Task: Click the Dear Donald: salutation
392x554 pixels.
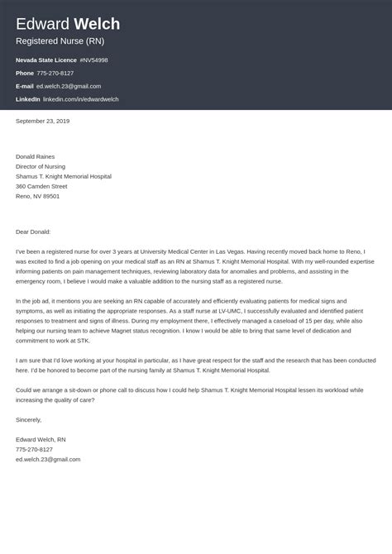Action: (33, 232)
